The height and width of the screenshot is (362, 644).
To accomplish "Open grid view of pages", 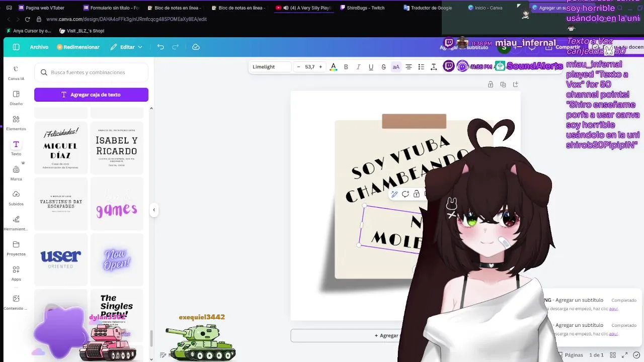I will [x=613, y=355].
